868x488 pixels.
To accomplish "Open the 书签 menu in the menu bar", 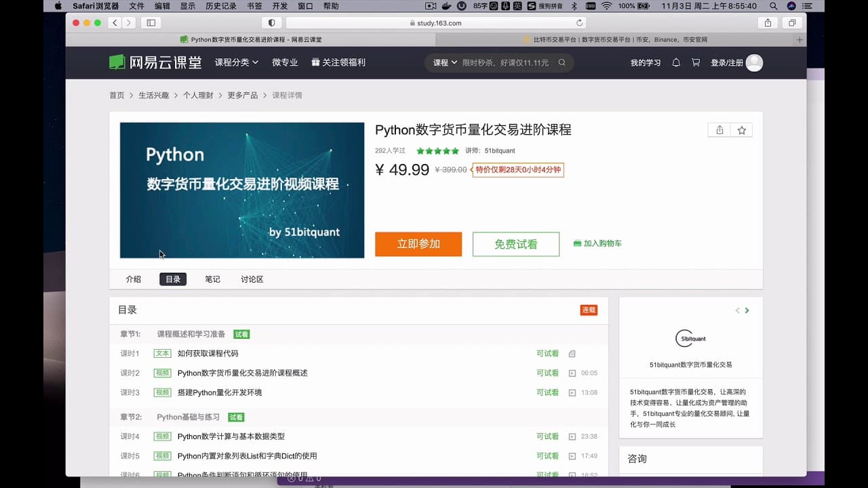I will click(254, 5).
